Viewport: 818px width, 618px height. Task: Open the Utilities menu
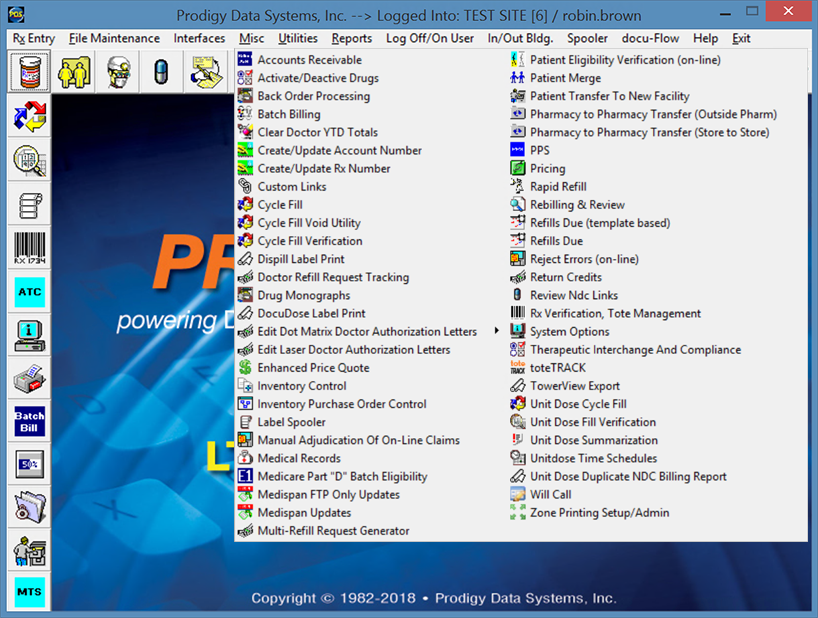pos(297,39)
